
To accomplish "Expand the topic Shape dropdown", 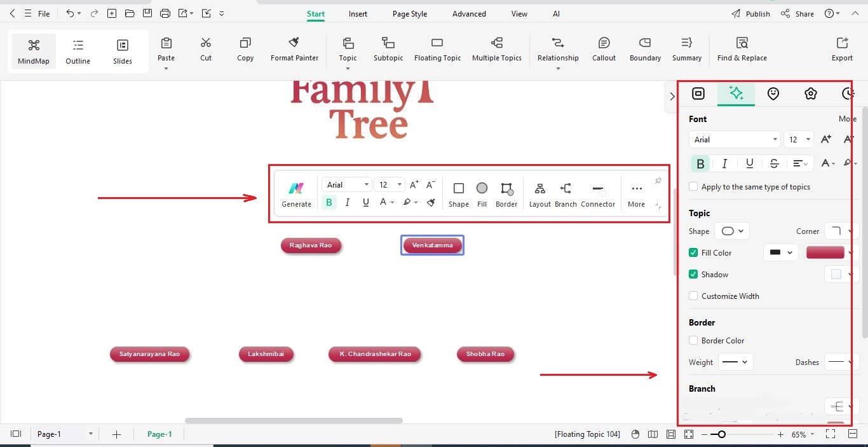I will (732, 231).
